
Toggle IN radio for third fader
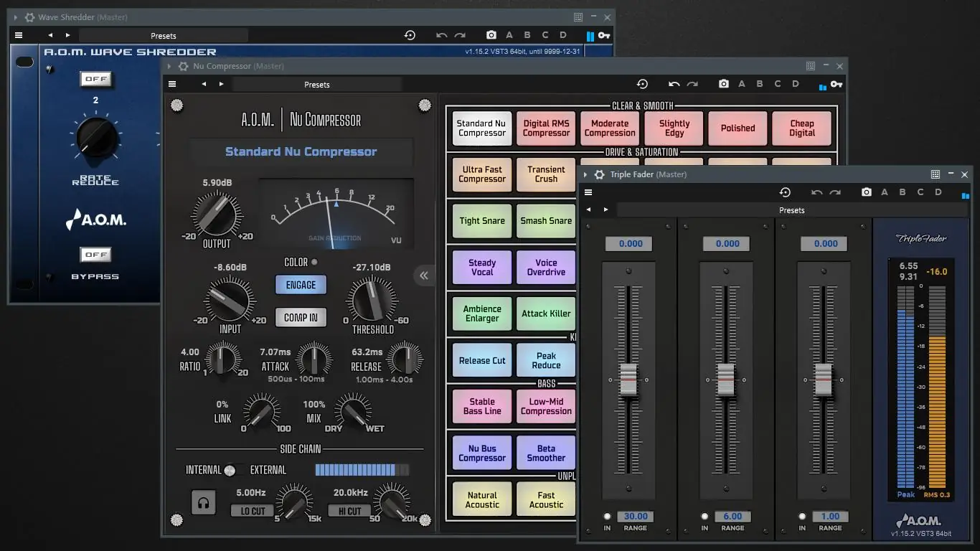click(802, 516)
